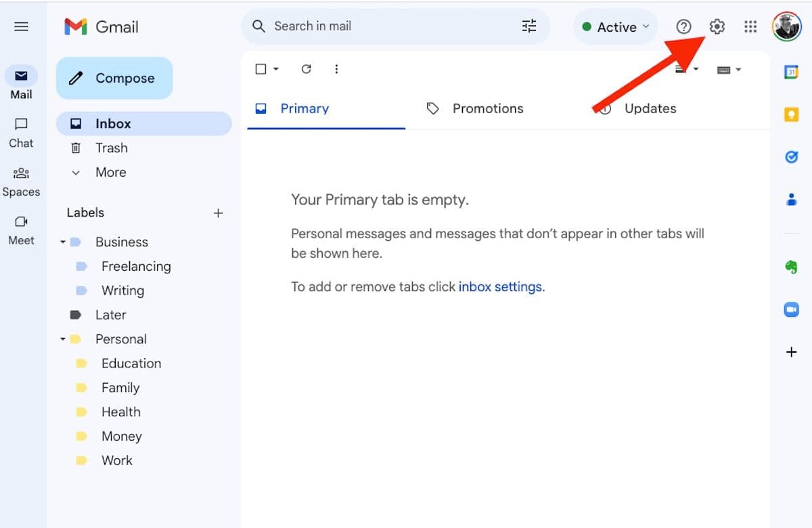Open Tasks from the right side panel
The width and height of the screenshot is (812, 528).
click(791, 156)
